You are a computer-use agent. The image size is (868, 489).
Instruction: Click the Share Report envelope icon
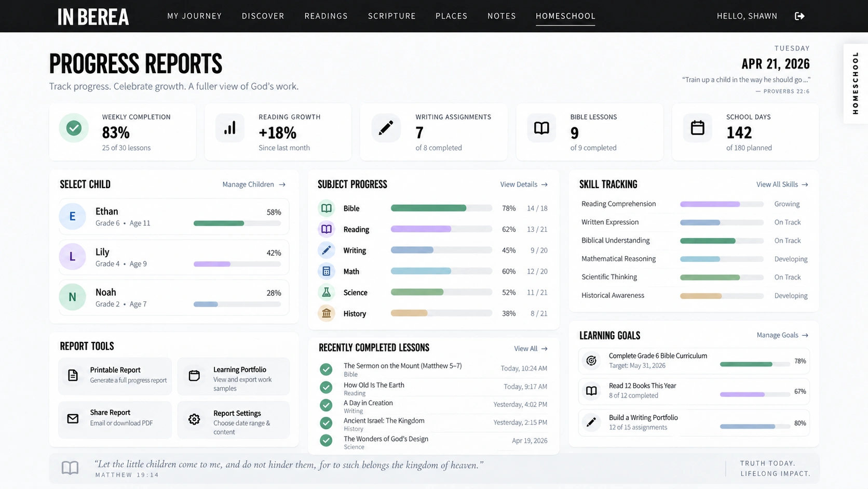tap(73, 418)
